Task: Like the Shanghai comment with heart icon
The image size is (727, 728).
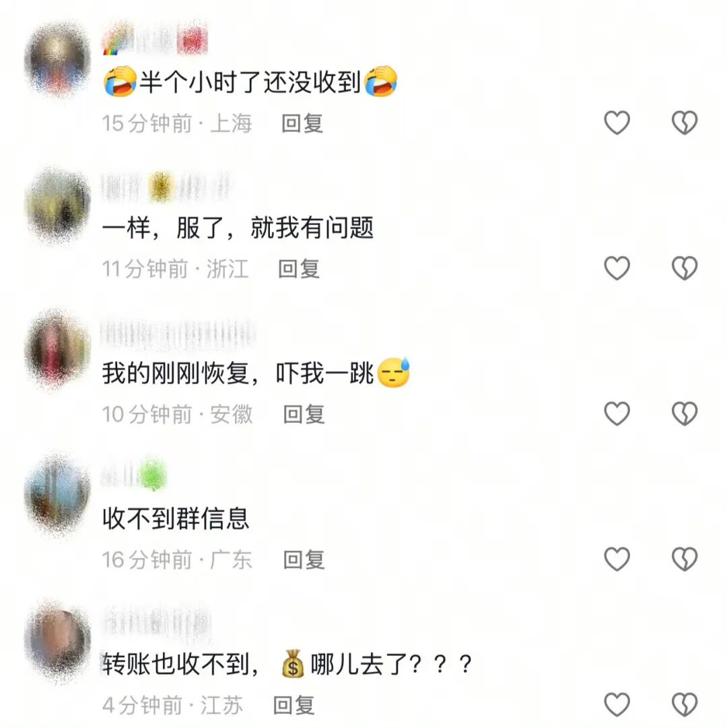Action: pos(617,123)
